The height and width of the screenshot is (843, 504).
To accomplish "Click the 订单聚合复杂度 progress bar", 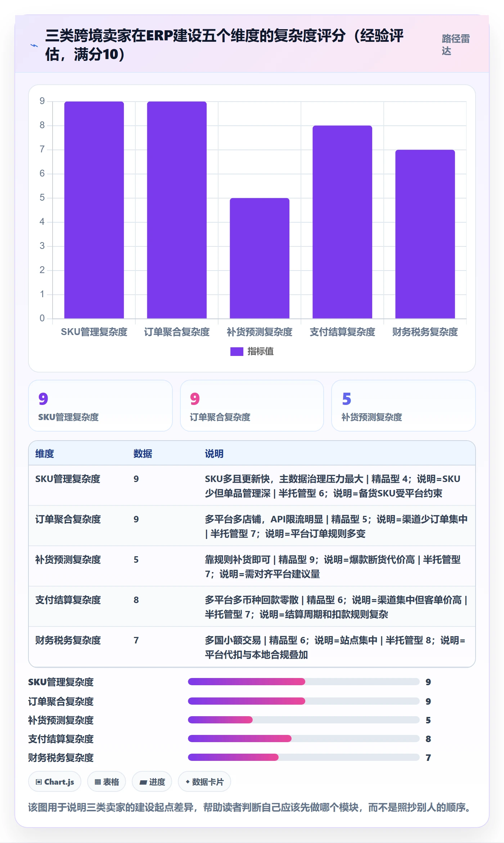I will [303, 701].
